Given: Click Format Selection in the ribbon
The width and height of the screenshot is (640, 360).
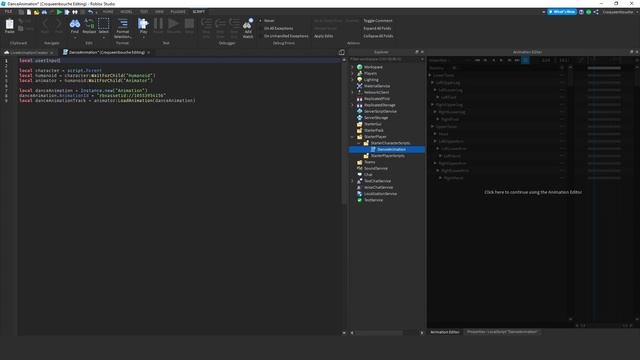Looking at the screenshot, I should tap(122, 28).
